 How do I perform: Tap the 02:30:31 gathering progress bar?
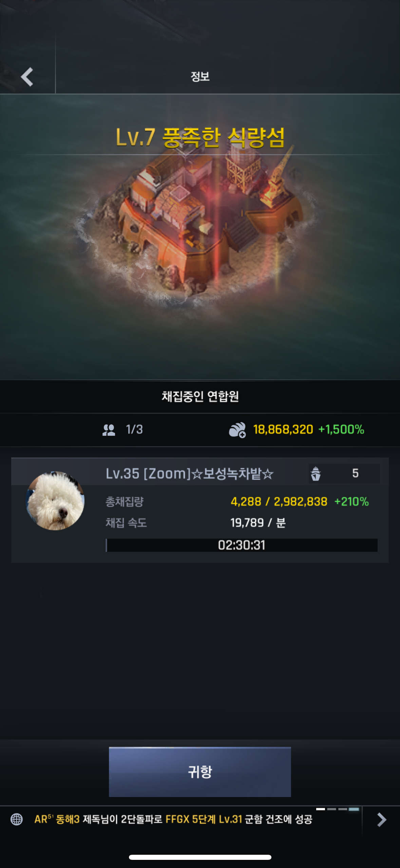tap(242, 545)
